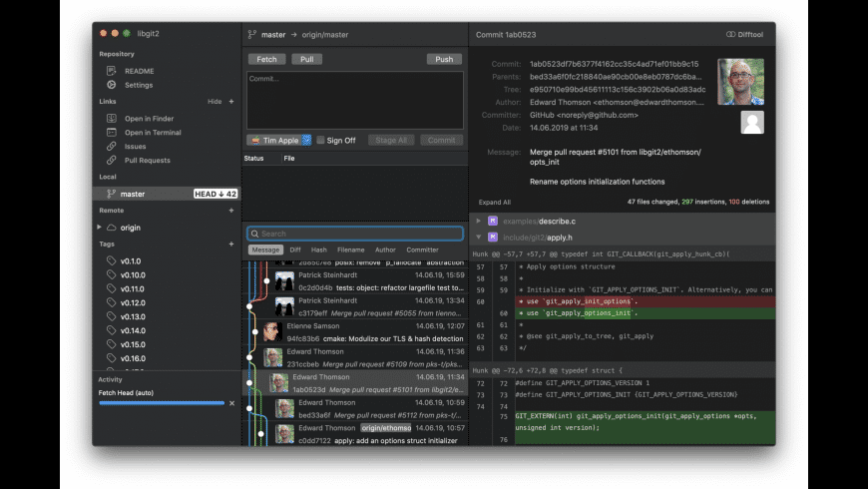Select the Diff search filter

tap(295, 249)
